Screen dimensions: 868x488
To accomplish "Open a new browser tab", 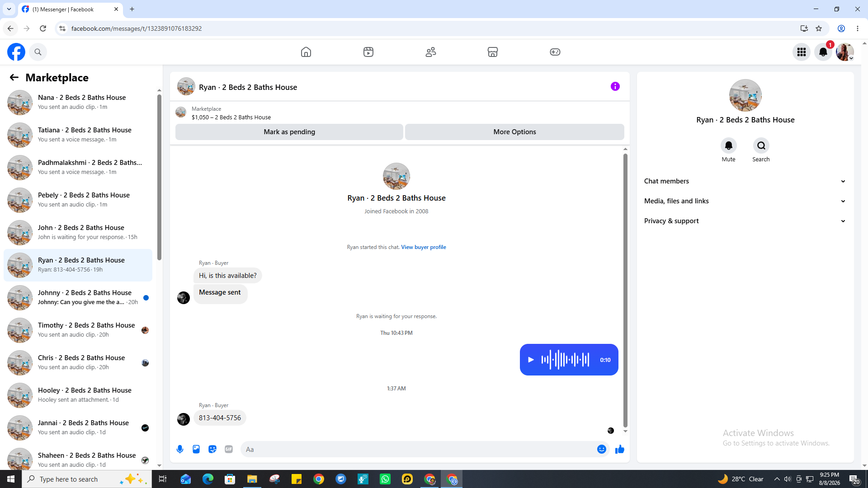I will 132,9.
